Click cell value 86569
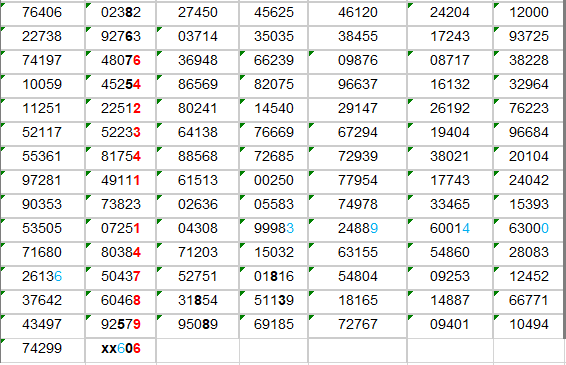 click(x=197, y=85)
